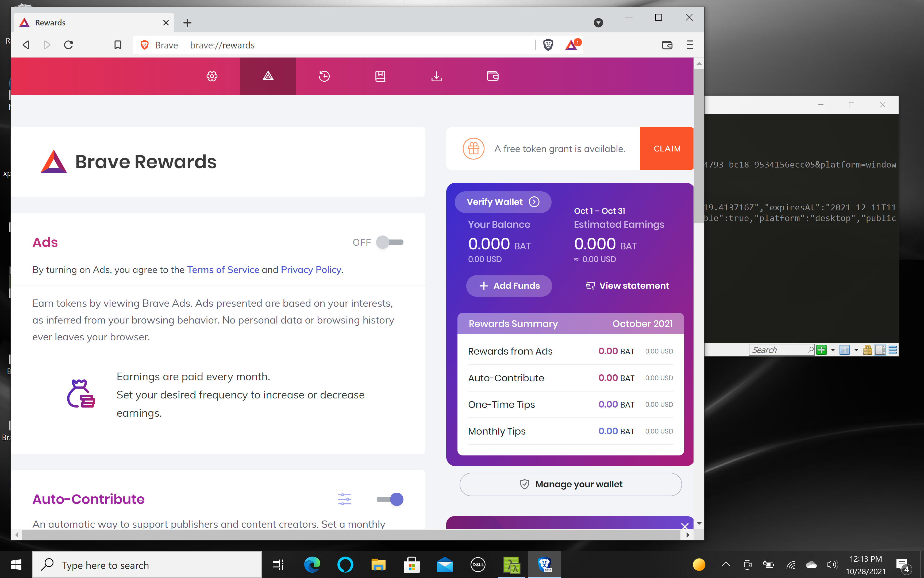Open Auto-Contribute settings sliders icon

click(x=344, y=499)
